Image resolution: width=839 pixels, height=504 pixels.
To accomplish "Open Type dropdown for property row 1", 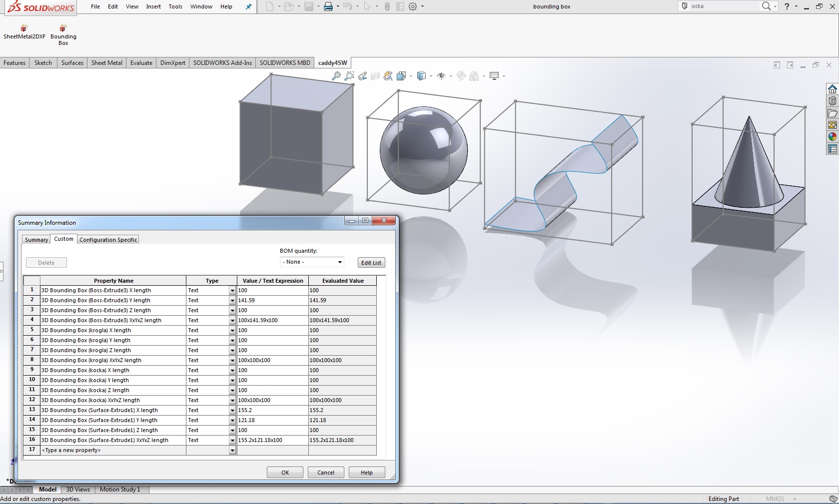I will point(232,291).
